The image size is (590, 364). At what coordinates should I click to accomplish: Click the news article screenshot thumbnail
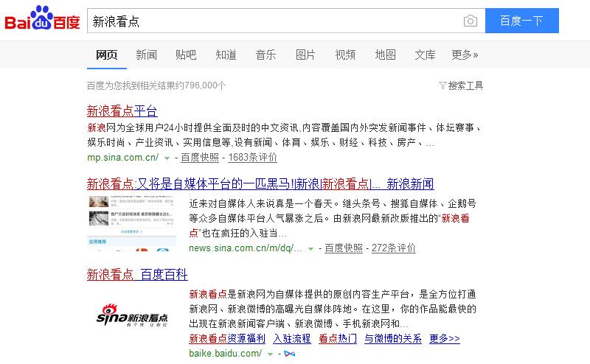coord(132,223)
